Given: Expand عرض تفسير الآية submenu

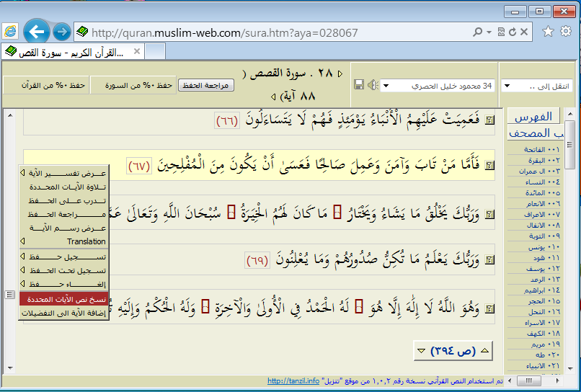Looking at the screenshot, I should point(63,173).
